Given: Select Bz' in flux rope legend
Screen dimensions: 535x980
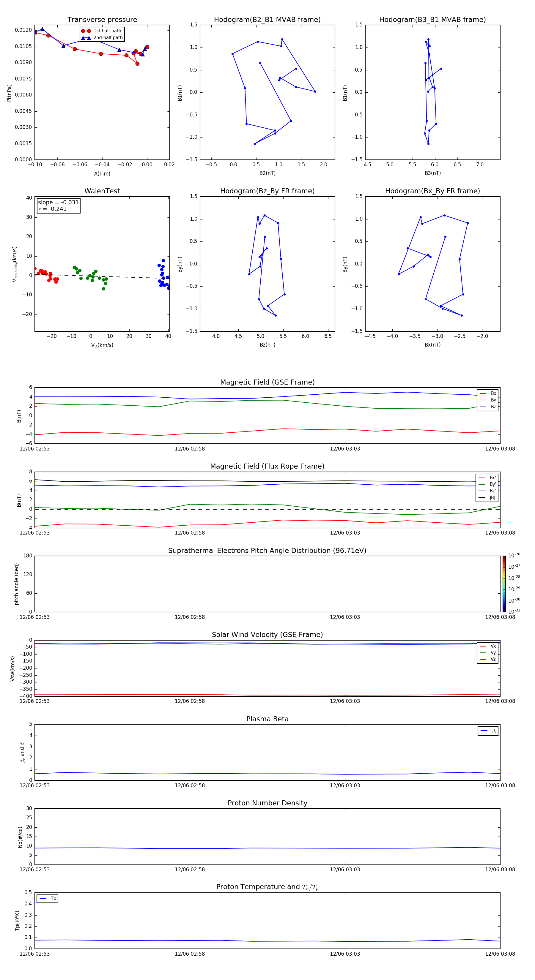Looking at the screenshot, I should pyautogui.click(x=487, y=491).
